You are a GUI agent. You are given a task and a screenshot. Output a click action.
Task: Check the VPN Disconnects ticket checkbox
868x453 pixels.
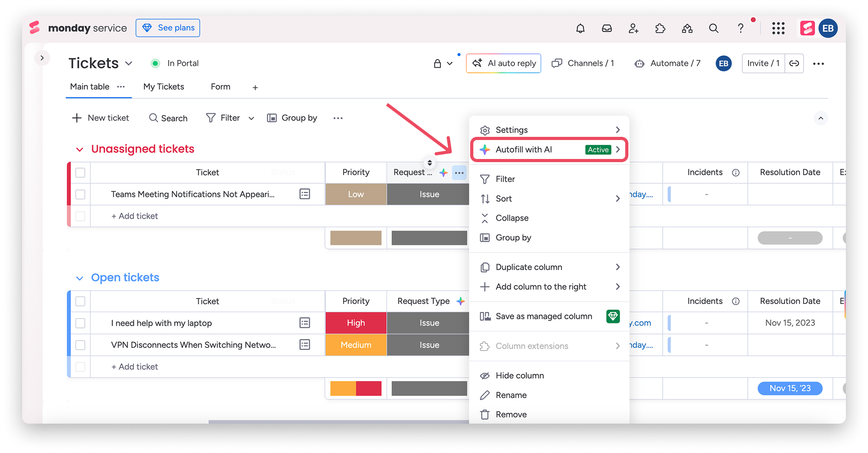80,345
